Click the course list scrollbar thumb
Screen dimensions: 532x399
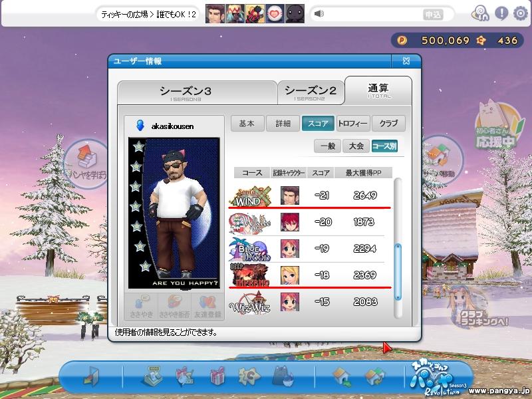398,272
